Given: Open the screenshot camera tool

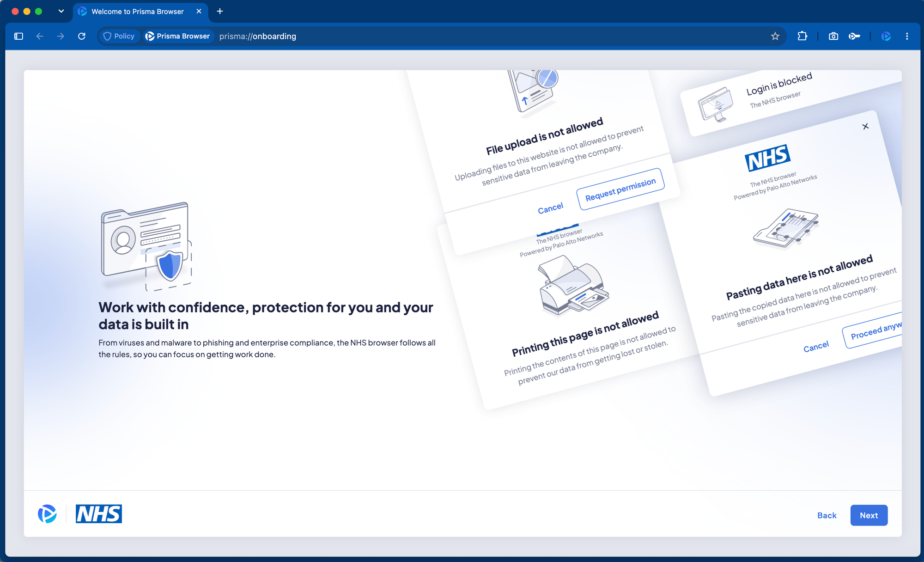Looking at the screenshot, I should (833, 36).
